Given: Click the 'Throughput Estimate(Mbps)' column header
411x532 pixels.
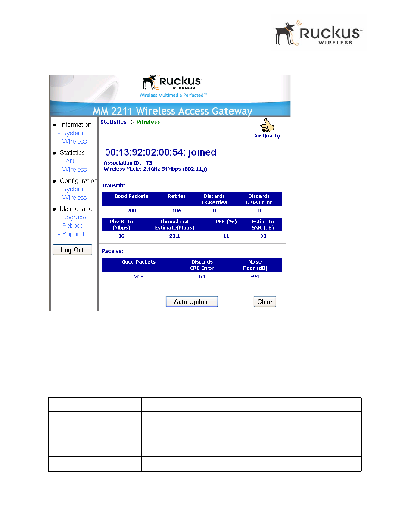Looking at the screenshot, I should 174,224.
